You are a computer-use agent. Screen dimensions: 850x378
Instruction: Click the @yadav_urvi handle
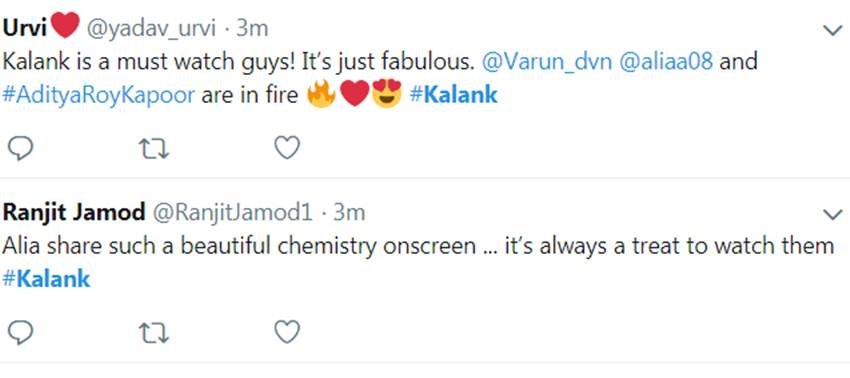[x=151, y=29]
